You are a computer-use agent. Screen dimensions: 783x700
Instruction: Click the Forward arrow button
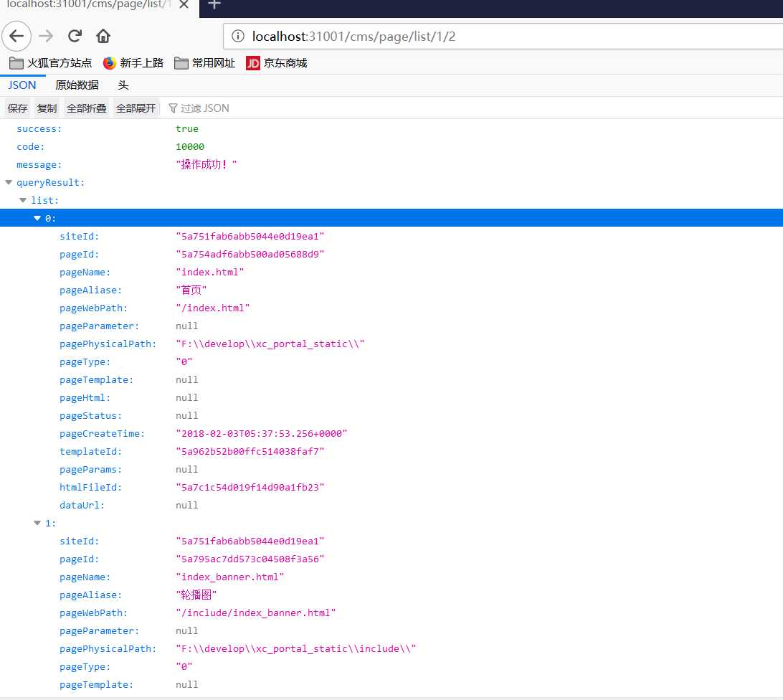(x=46, y=36)
